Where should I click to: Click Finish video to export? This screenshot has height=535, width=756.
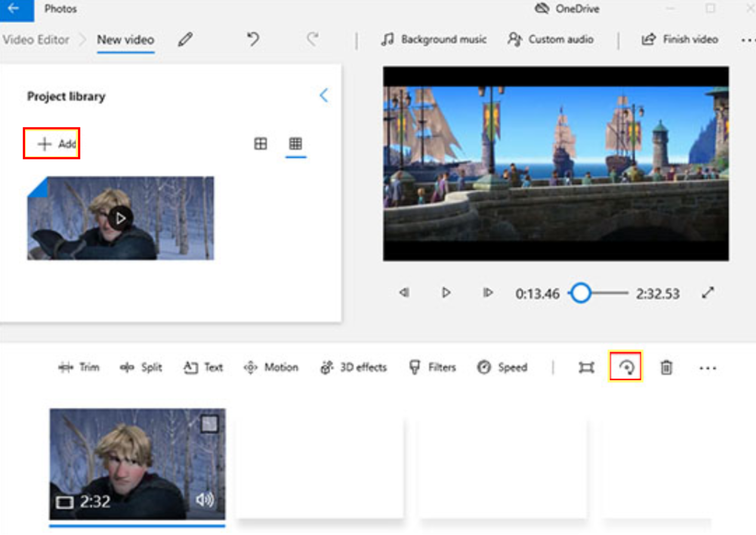click(680, 39)
